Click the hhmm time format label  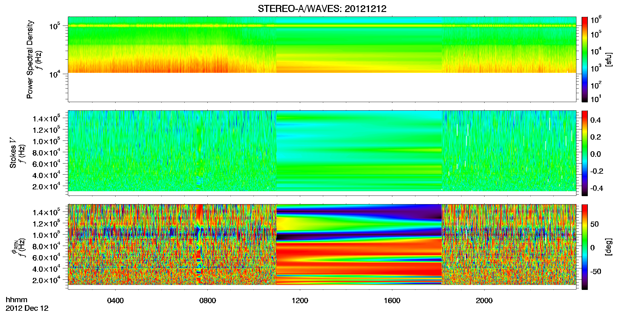tap(17, 300)
